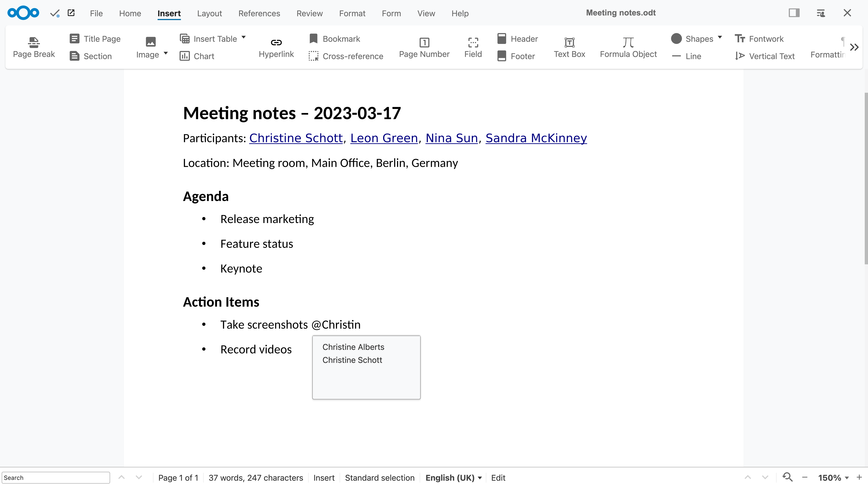
Task: Open document in external window icon
Action: click(71, 13)
